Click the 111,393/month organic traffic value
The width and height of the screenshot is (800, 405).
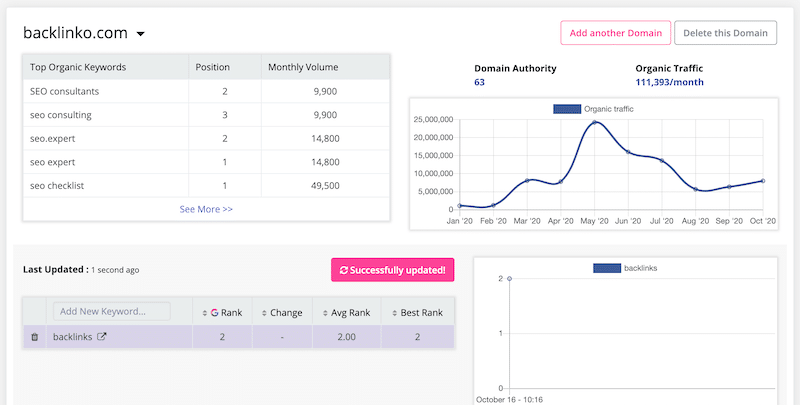click(x=669, y=82)
